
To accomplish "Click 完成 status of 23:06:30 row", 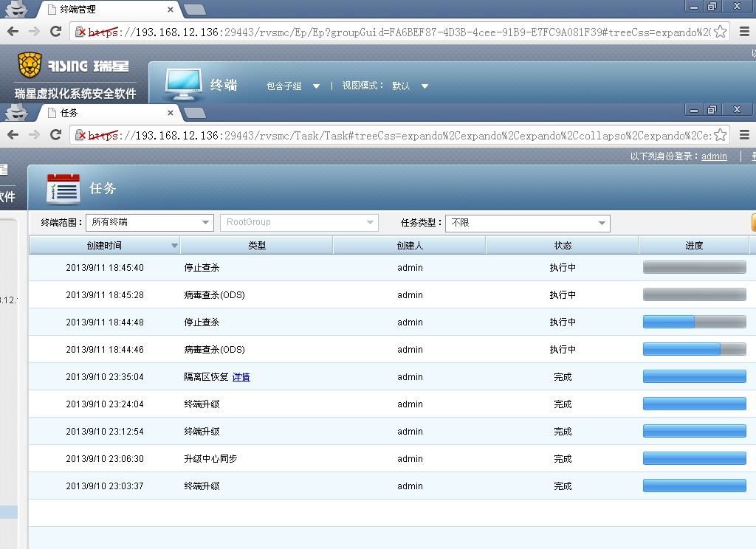I will [563, 459].
